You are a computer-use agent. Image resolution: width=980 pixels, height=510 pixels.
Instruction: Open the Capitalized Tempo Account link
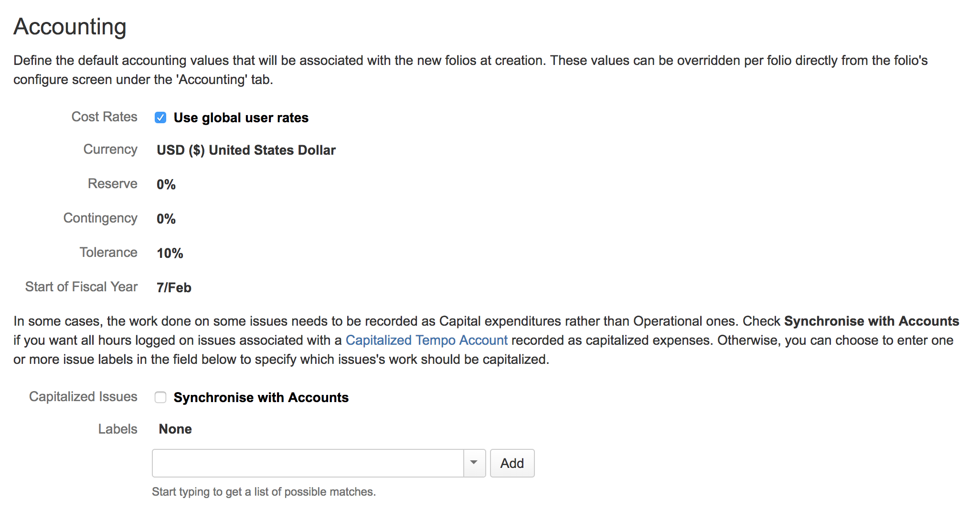426,340
